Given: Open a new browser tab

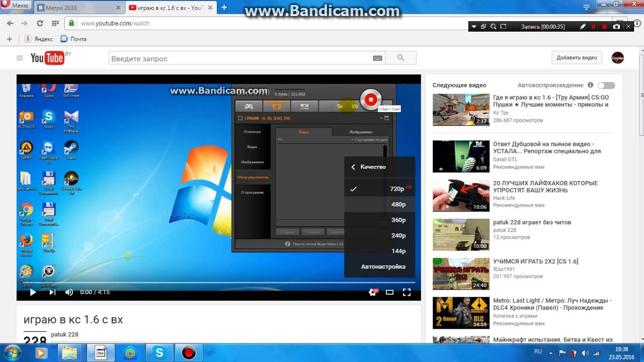Looking at the screenshot, I should 224,8.
